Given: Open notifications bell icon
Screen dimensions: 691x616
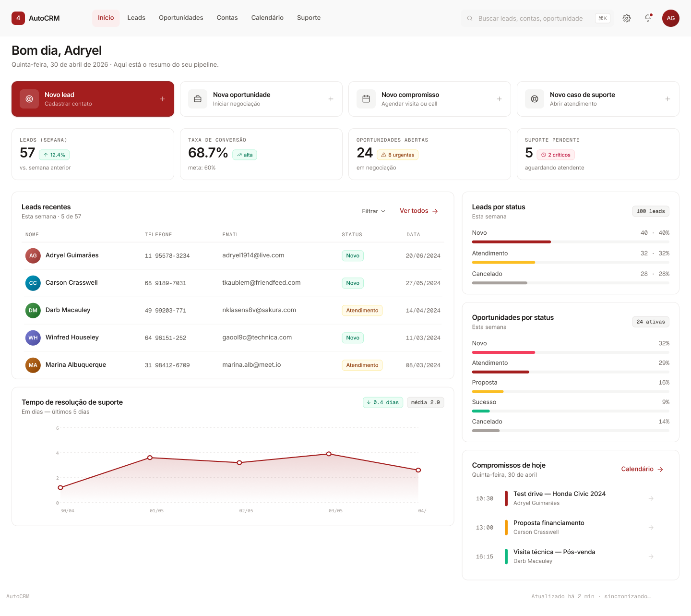Looking at the screenshot, I should click(x=648, y=18).
